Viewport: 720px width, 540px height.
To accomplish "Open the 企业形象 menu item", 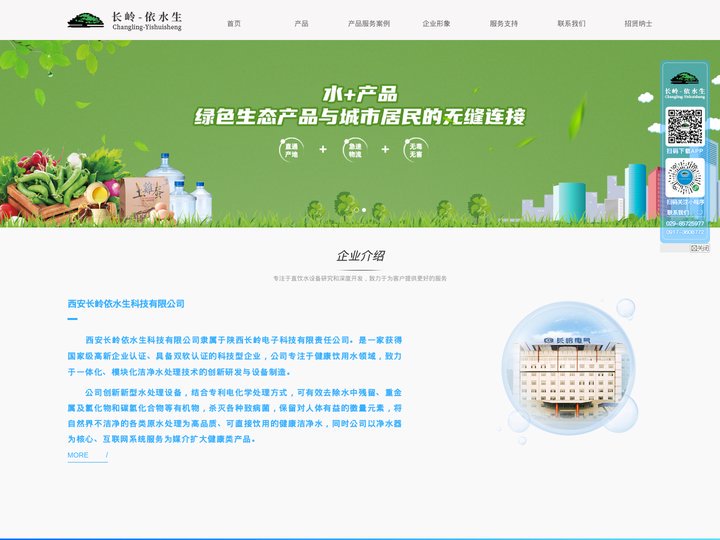I will coord(436,23).
